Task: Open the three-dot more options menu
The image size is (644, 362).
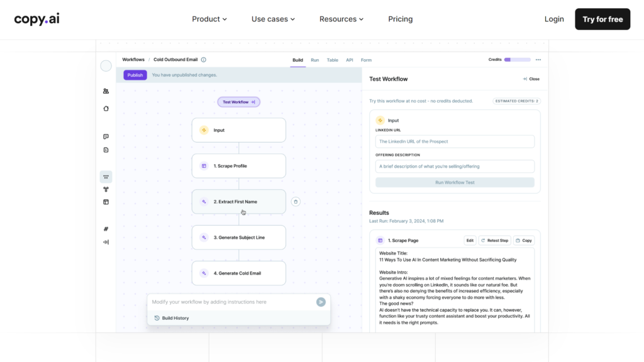Action: pyautogui.click(x=538, y=60)
